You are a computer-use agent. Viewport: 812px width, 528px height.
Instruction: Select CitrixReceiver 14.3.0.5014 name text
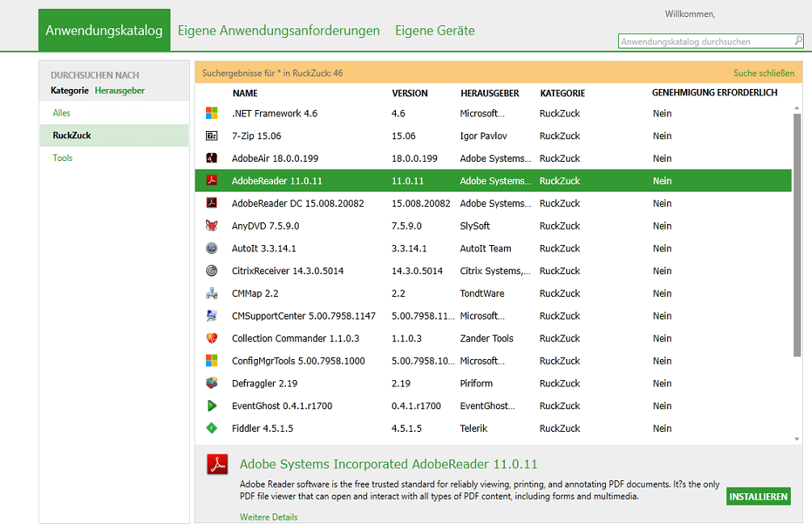tap(288, 271)
